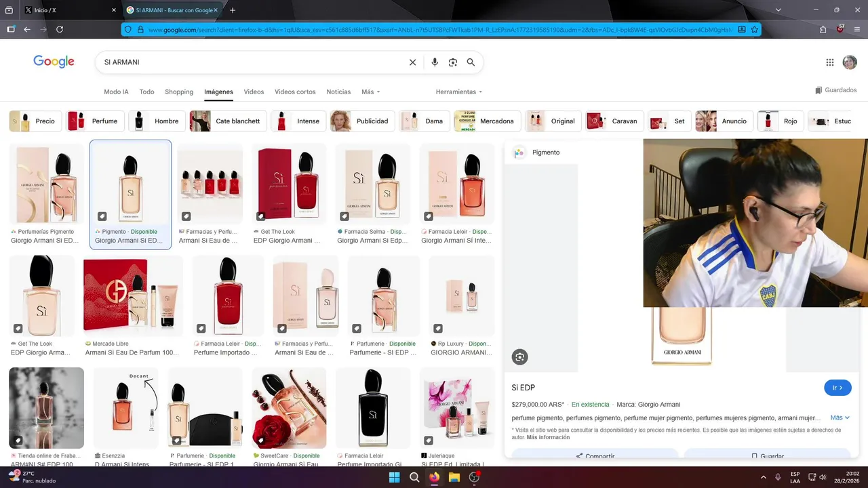Open a new browser tab
This screenshot has width=868, height=488.
click(x=233, y=10)
